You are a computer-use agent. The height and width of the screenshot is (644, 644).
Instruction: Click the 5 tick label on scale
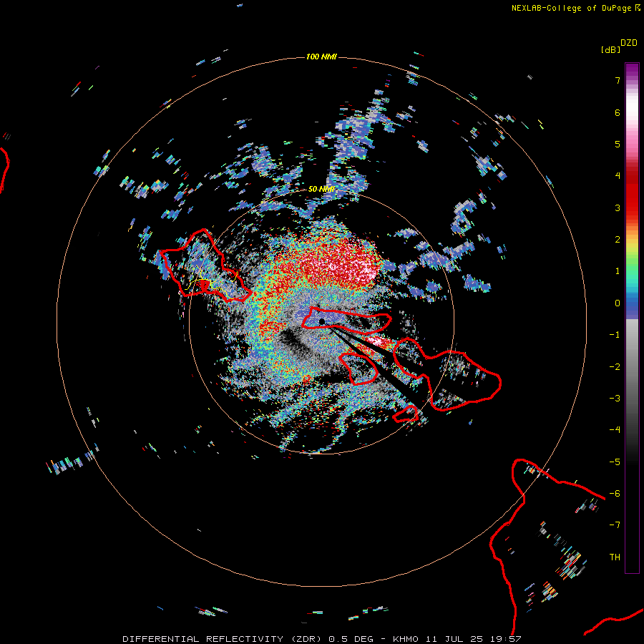(618, 144)
